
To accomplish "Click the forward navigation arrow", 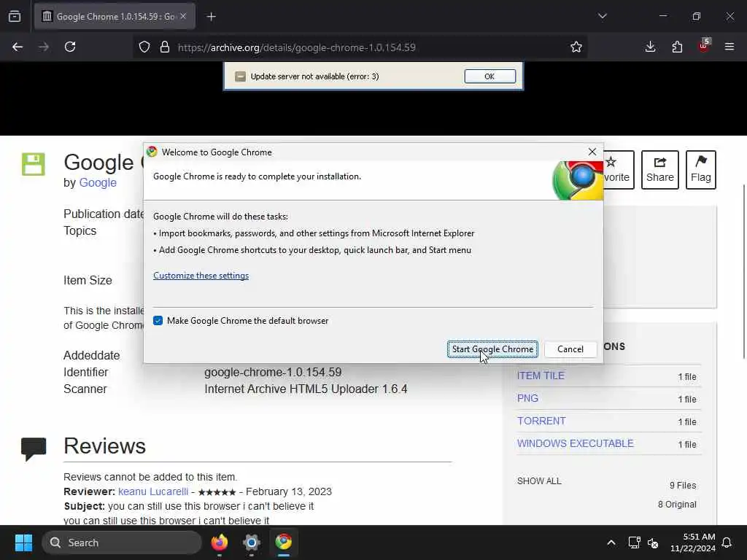I will coord(44,47).
